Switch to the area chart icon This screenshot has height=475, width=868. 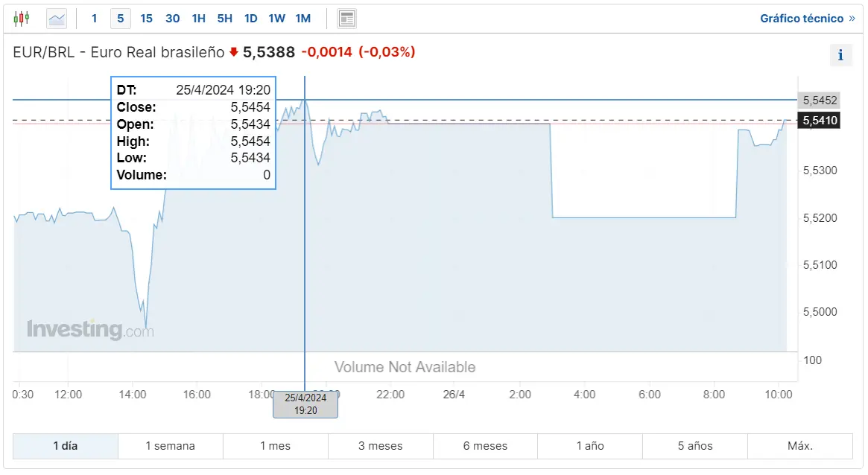(57, 19)
